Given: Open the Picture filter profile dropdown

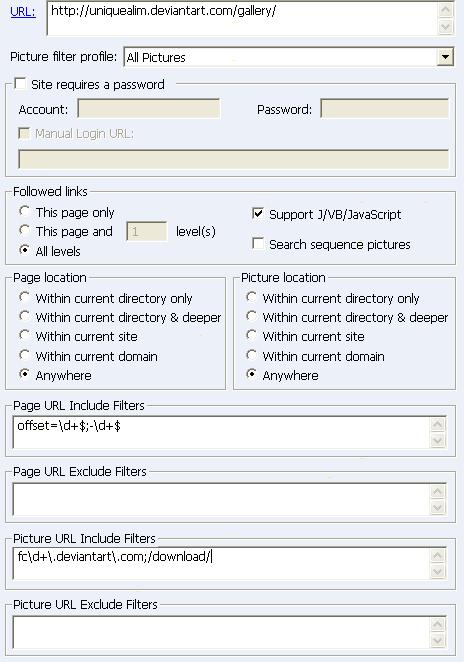Looking at the screenshot, I should [x=445, y=57].
